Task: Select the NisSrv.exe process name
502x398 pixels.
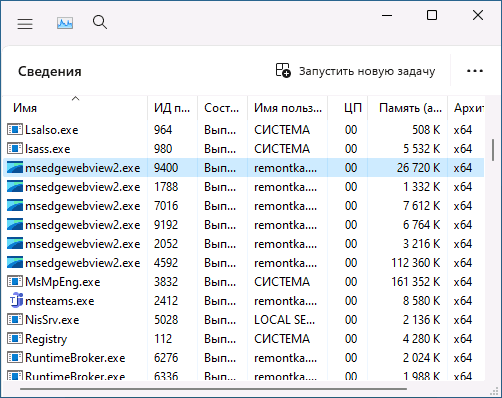Action: (52, 320)
